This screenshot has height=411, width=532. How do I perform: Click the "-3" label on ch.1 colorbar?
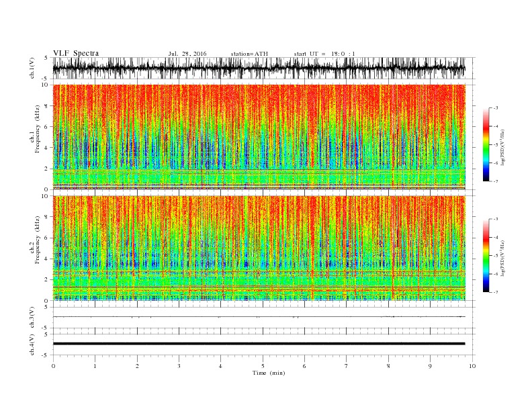pyautogui.click(x=495, y=108)
